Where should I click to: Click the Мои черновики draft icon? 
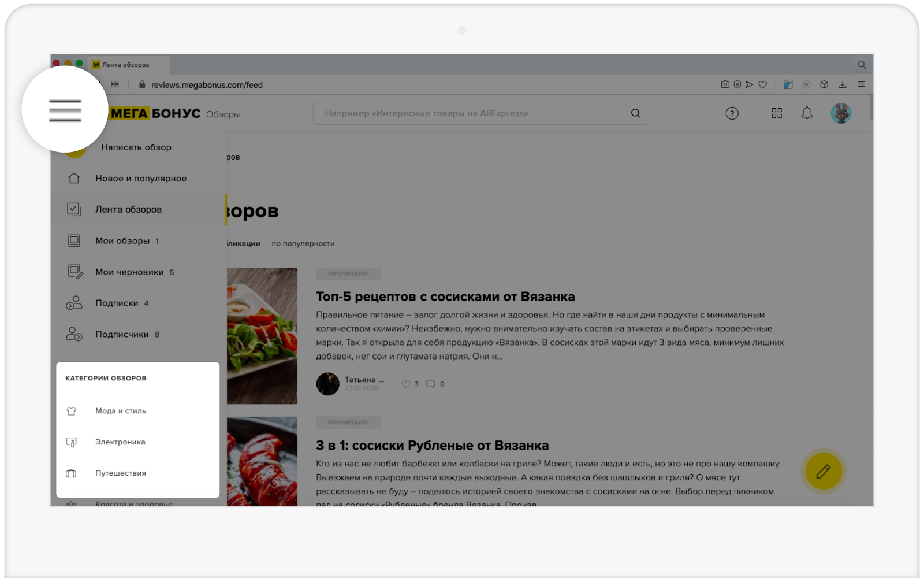75,272
